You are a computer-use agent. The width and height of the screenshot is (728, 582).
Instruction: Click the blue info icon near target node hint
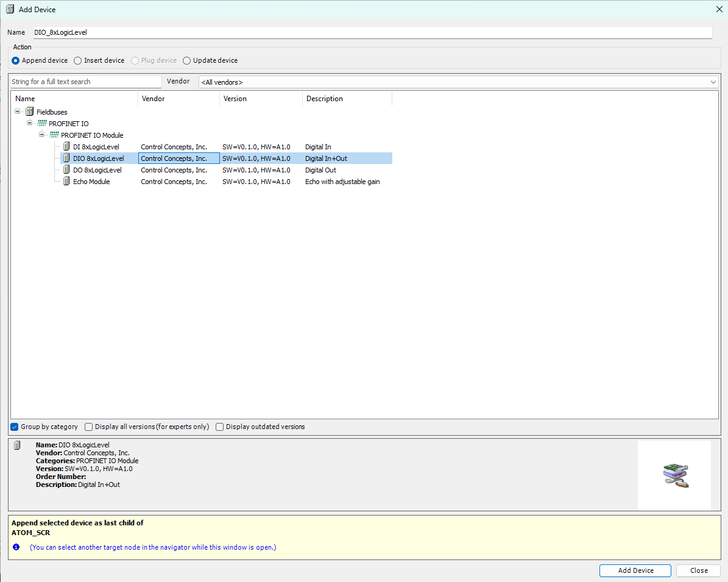pyautogui.click(x=15, y=547)
